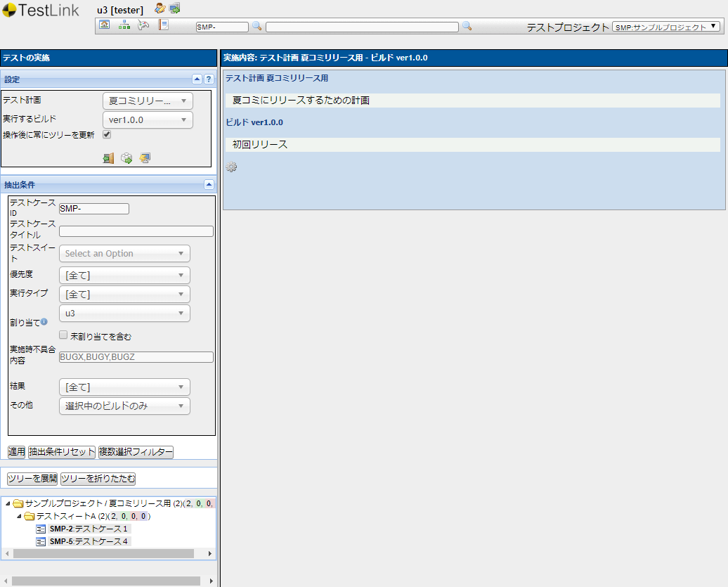728x587 pixels.
Task: Collapse the 抽出条件 panel
Action: tap(208, 184)
